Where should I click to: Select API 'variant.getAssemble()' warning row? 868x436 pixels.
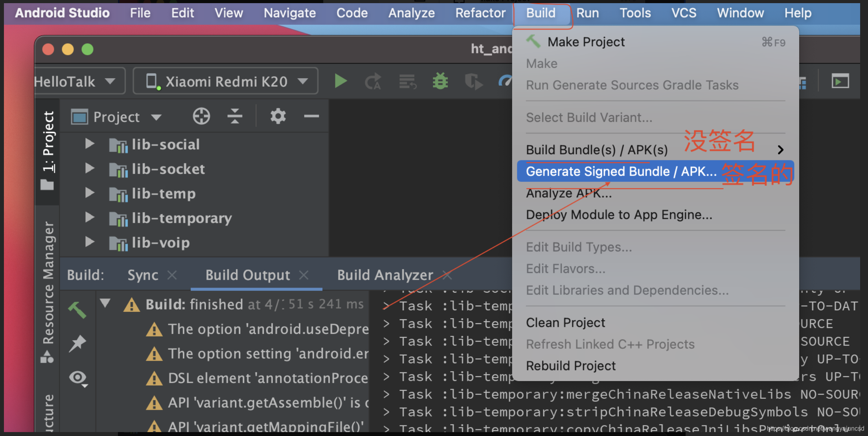tap(257, 403)
